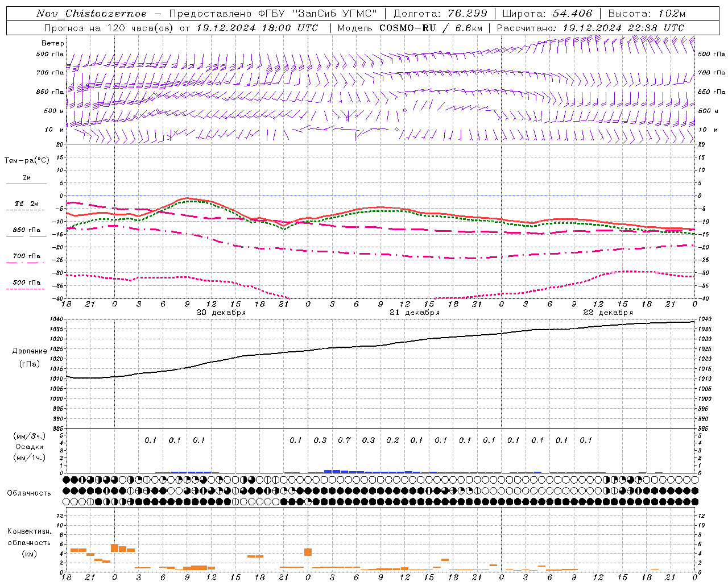Click the station name Nov_Chistoozernoe in the header
Image resolution: width=728 pixels, height=582 pixels.
point(91,14)
